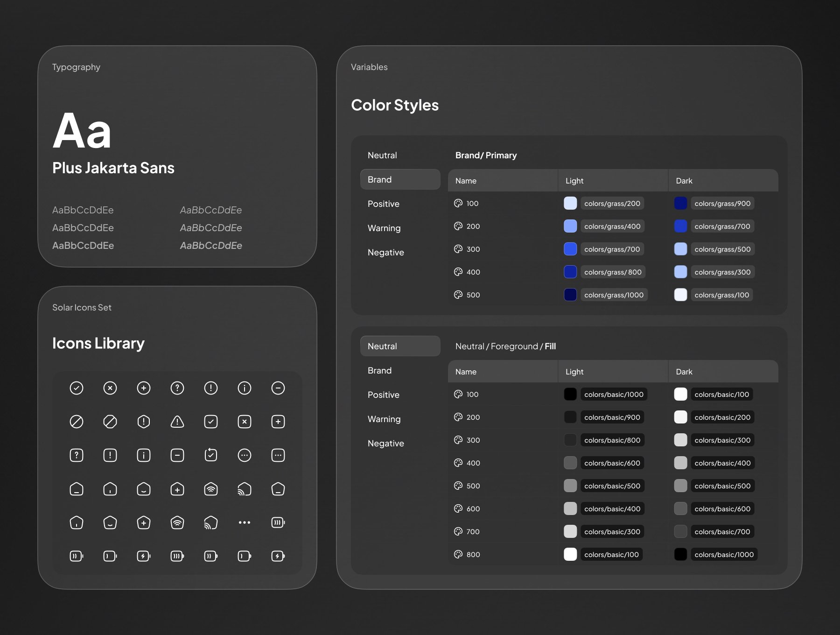Click the plain three-dots icon without border
This screenshot has height=635, width=840.
(245, 522)
